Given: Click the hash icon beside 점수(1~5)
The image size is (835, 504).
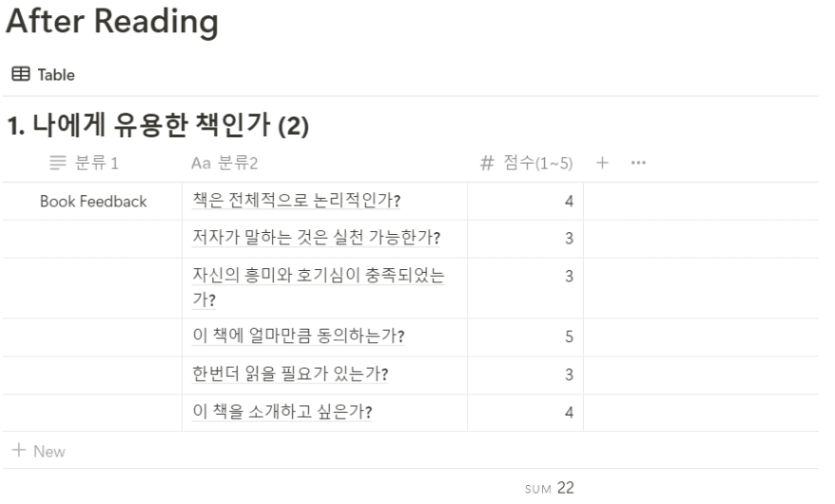Looking at the screenshot, I should click(487, 163).
